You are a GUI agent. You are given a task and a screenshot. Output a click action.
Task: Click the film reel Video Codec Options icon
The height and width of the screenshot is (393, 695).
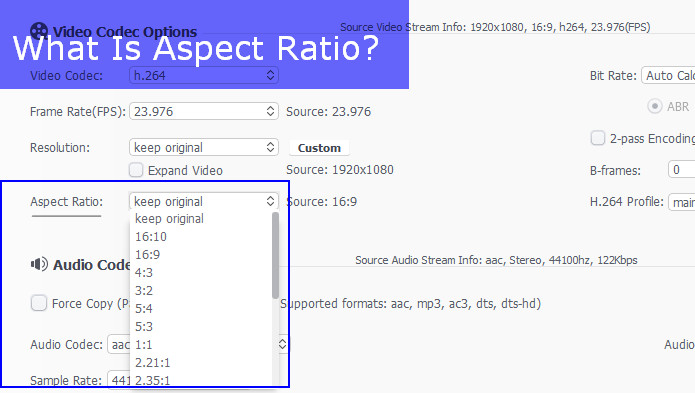click(x=39, y=31)
